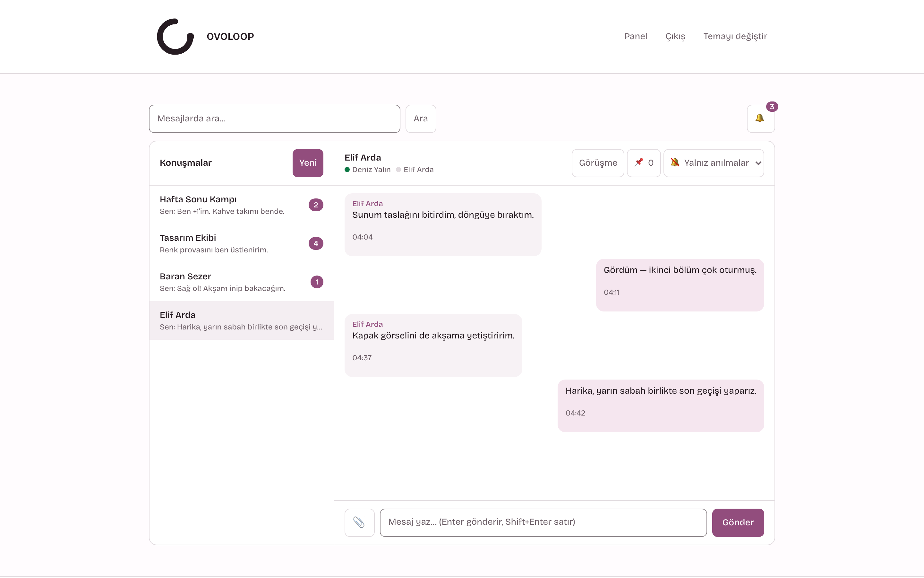Click the 04:37 message timestamp
924x578 pixels.
pyautogui.click(x=362, y=358)
